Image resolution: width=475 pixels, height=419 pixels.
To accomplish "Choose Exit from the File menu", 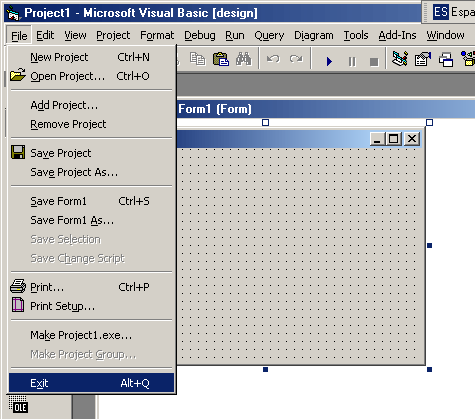I will click(x=91, y=383).
